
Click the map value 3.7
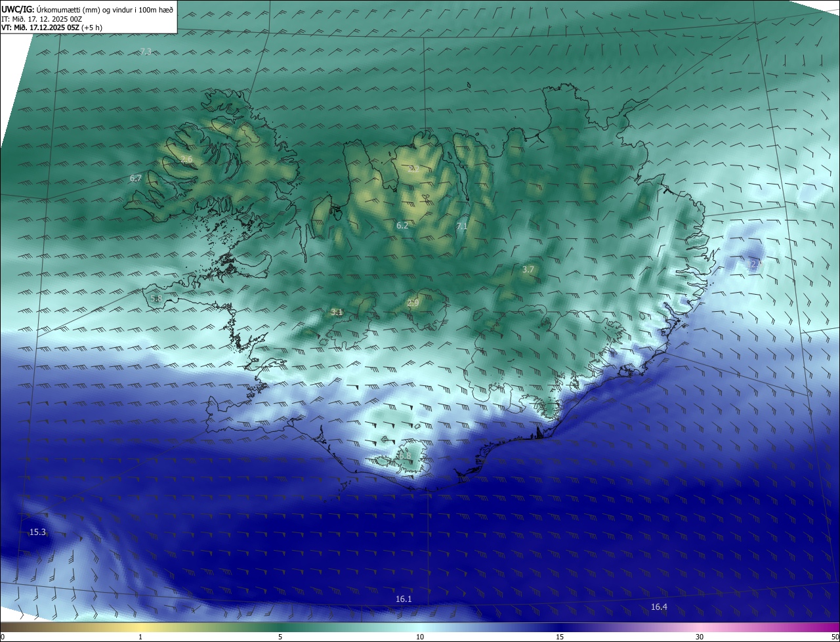pos(528,269)
